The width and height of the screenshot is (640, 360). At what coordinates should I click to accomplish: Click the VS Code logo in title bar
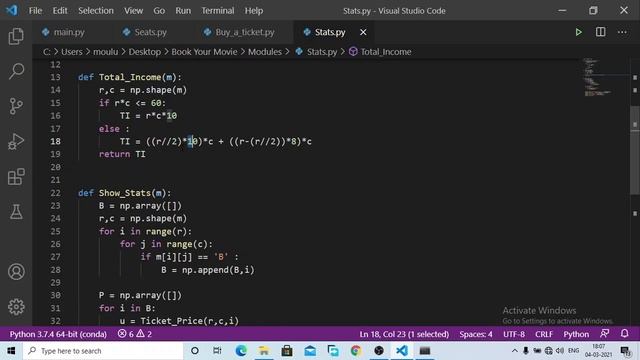tap(11, 10)
